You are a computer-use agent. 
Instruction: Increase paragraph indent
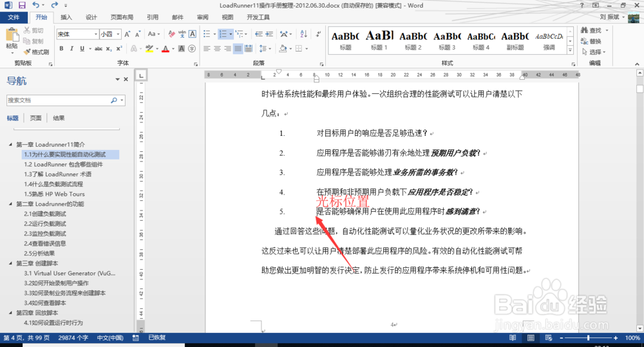[269, 34]
